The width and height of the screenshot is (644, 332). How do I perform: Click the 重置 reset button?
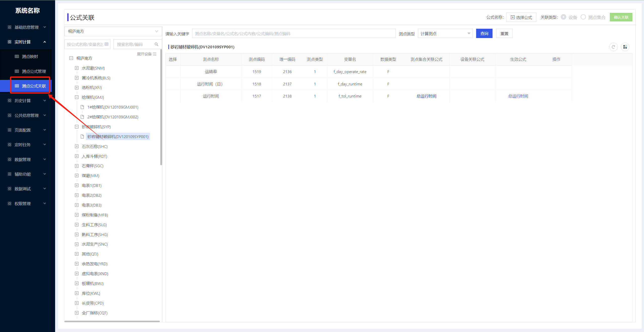[x=504, y=34]
